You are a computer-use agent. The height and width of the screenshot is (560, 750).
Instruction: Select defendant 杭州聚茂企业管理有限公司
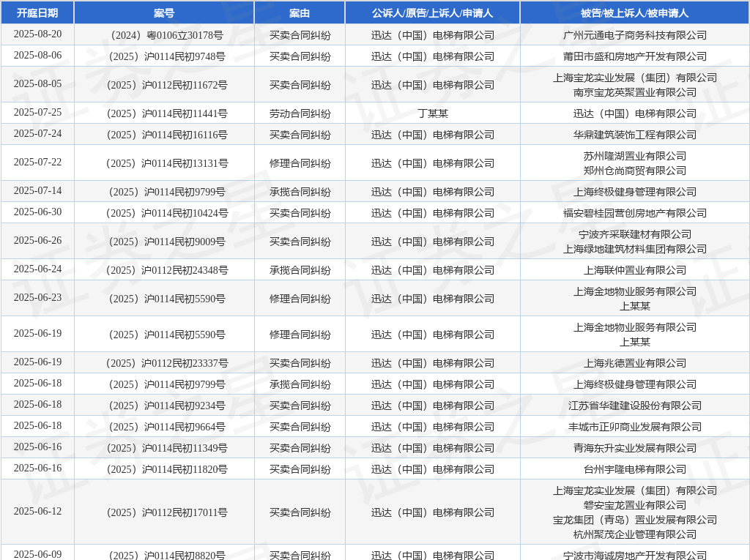(x=635, y=534)
